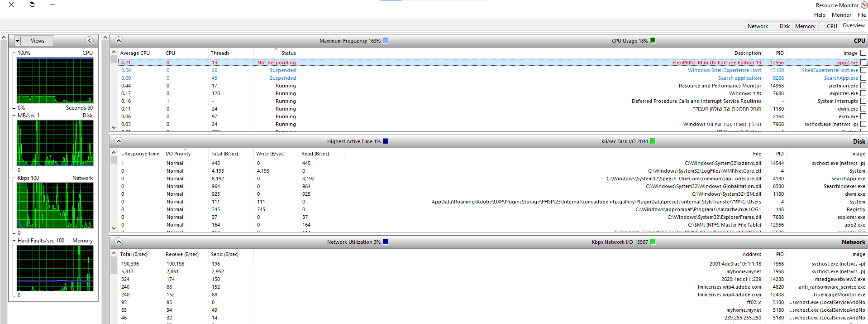Select 'Windows Shell Experience Host' description

point(724,70)
